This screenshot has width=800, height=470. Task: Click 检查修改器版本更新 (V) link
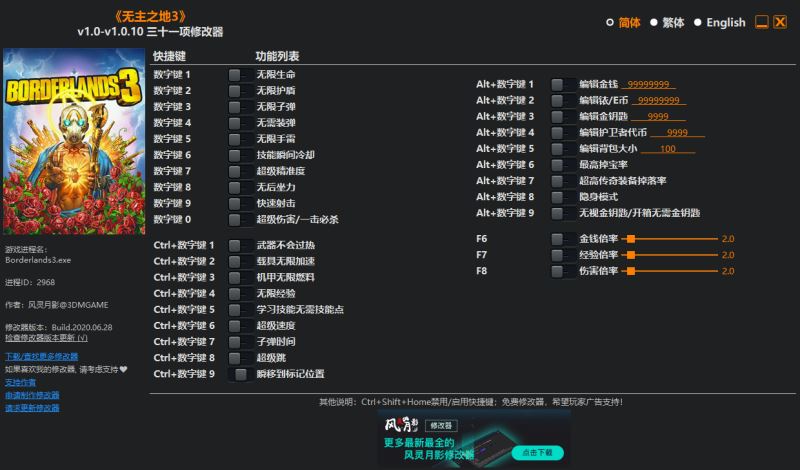pyautogui.click(x=46, y=338)
